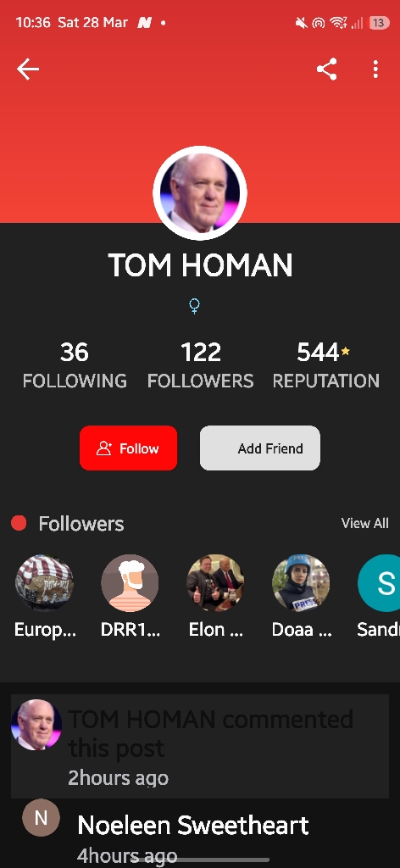The height and width of the screenshot is (868, 400).
Task: Open the 36 Following list
Action: tap(75, 365)
